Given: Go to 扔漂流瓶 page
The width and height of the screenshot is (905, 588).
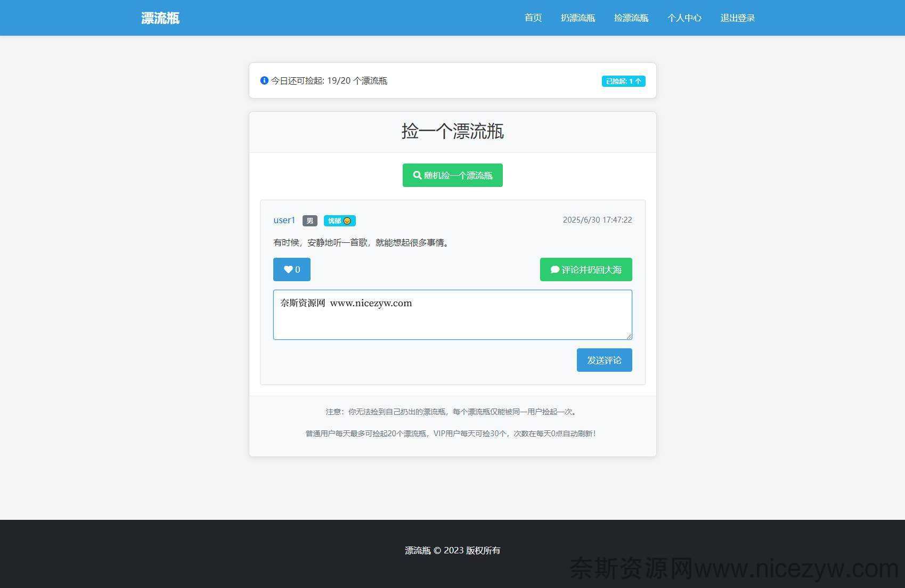Looking at the screenshot, I should [578, 18].
